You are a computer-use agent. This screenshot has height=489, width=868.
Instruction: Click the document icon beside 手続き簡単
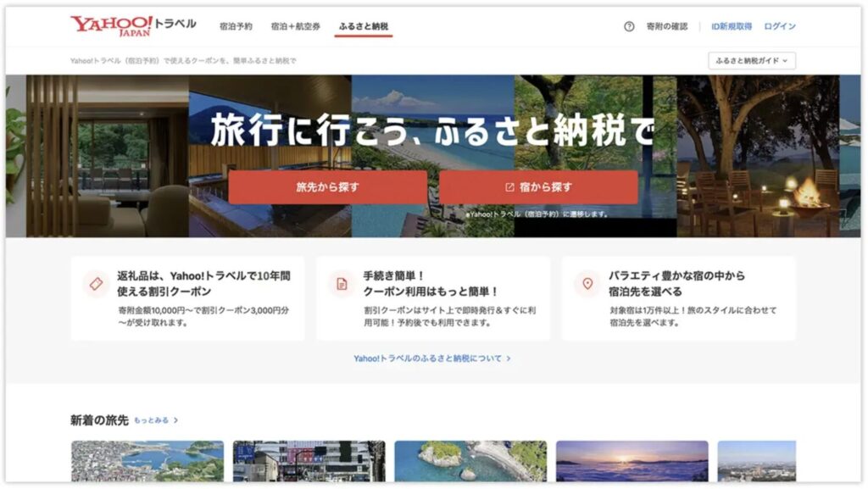point(342,284)
